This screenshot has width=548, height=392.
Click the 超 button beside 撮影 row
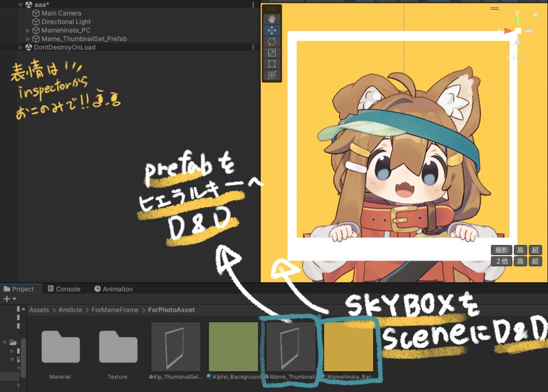pyautogui.click(x=535, y=250)
